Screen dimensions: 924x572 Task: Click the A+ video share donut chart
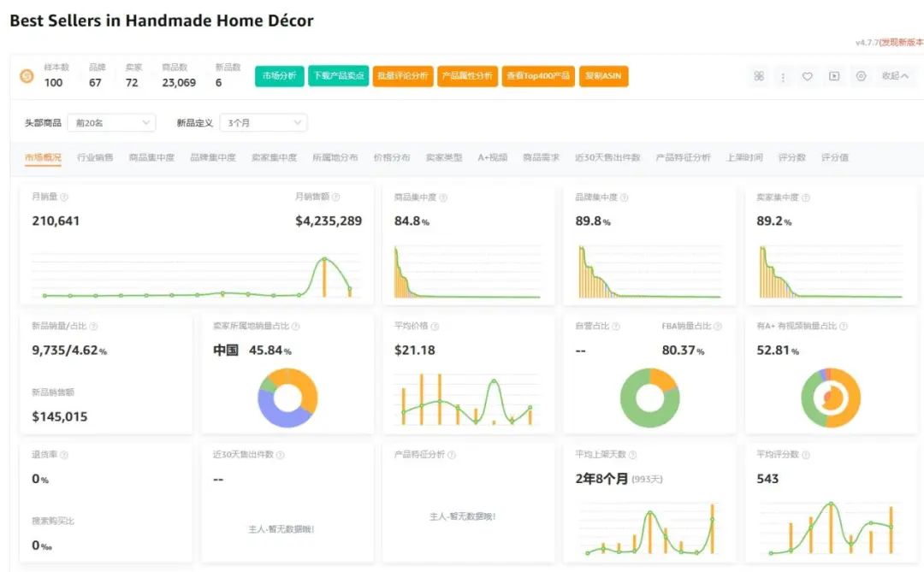click(x=831, y=398)
